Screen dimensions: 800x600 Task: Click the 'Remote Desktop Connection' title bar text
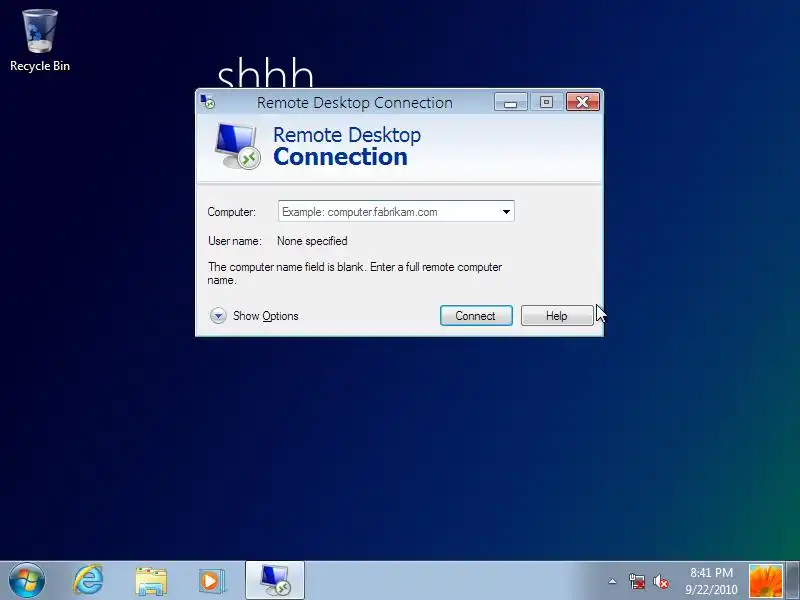point(355,103)
